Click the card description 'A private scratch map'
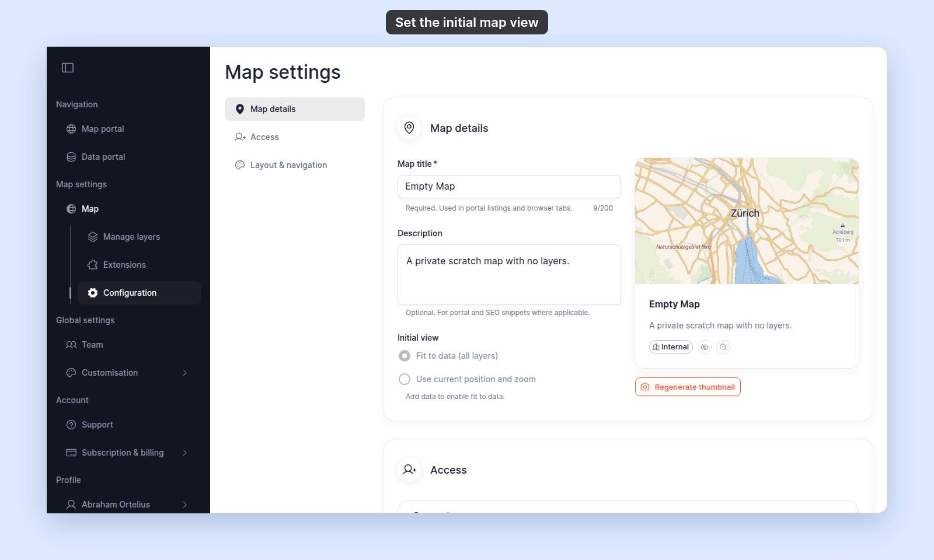934x560 pixels. pyautogui.click(x=720, y=325)
